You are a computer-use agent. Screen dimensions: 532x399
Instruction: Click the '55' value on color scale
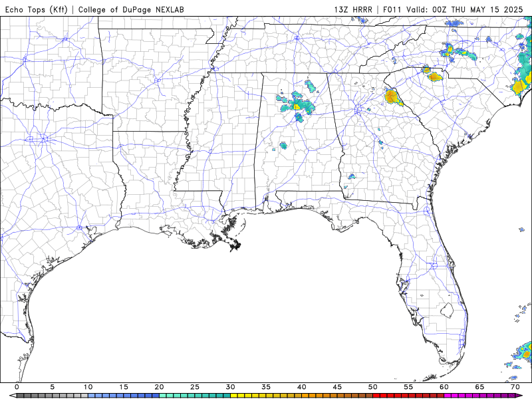tap(408, 387)
